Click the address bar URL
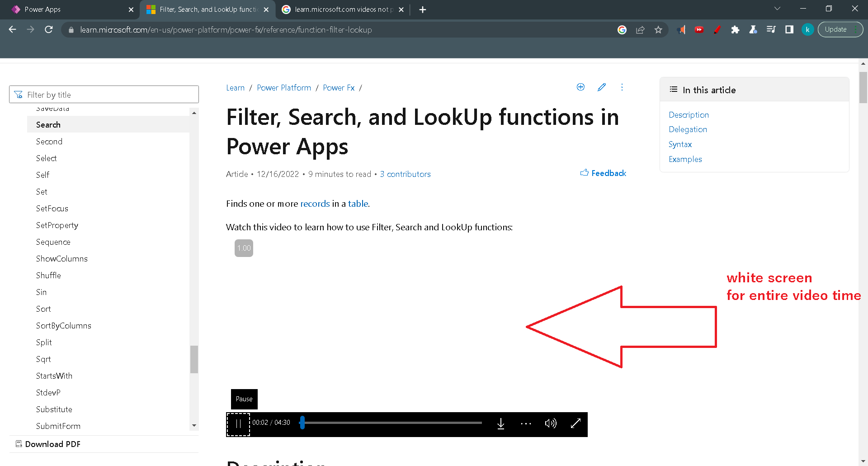 pos(226,30)
